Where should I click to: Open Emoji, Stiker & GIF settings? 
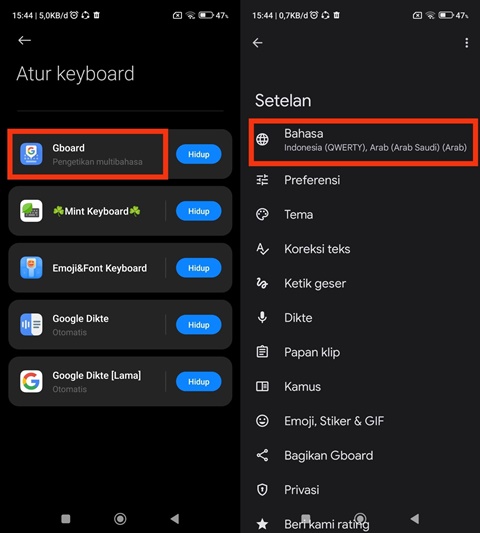coord(360,421)
